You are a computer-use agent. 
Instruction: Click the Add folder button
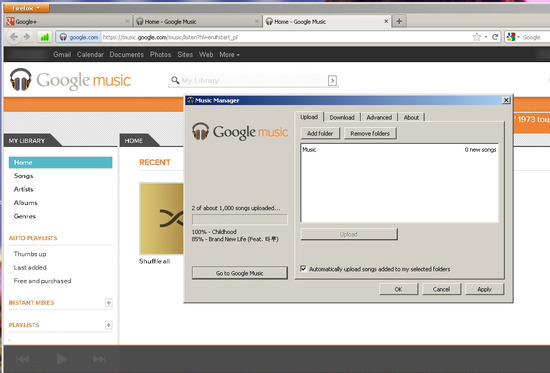click(320, 133)
